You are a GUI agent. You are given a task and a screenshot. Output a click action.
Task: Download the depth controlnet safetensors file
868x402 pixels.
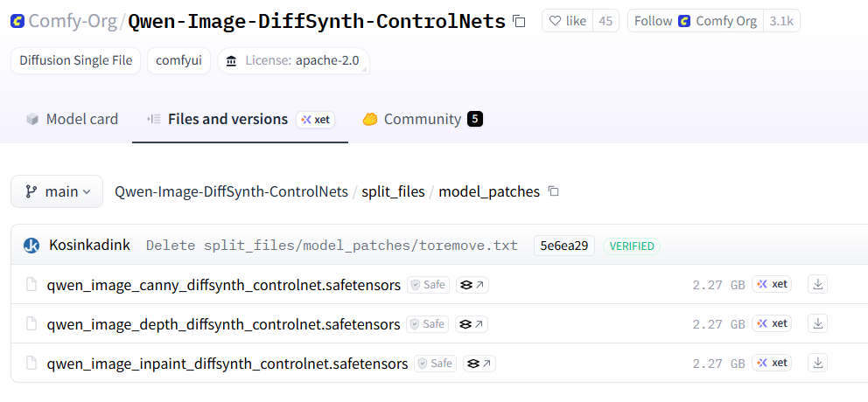pyautogui.click(x=817, y=323)
